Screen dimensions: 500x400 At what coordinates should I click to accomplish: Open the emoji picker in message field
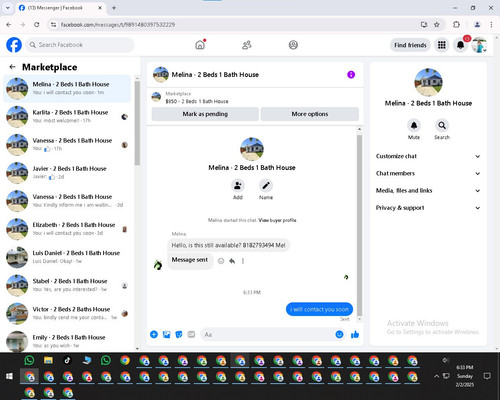pos(339,334)
